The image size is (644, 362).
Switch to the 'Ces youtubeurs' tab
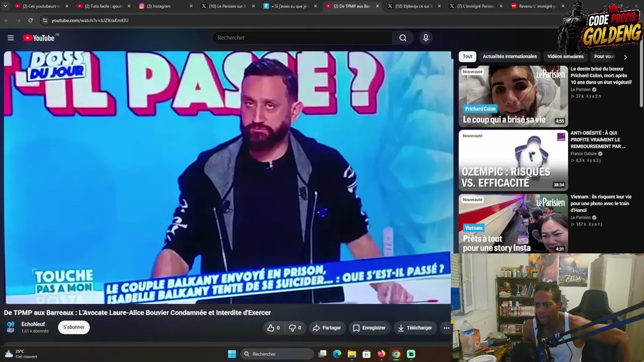coord(41,6)
